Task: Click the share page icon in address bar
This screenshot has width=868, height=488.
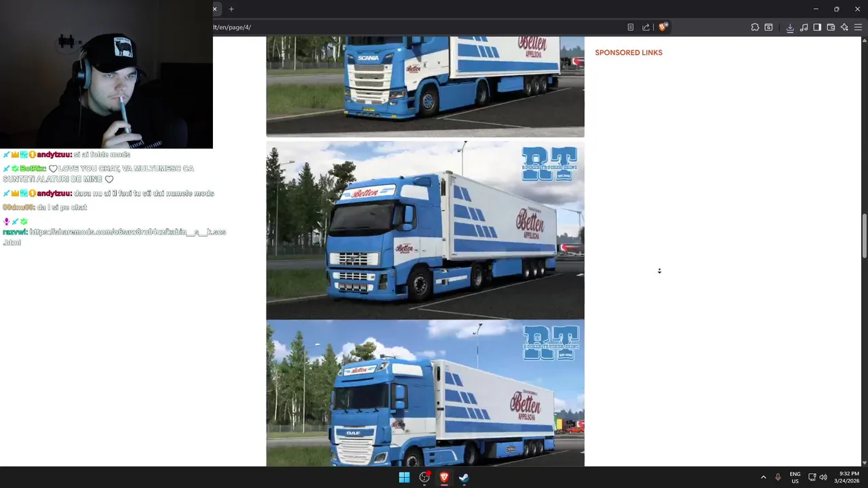Action: click(x=646, y=27)
